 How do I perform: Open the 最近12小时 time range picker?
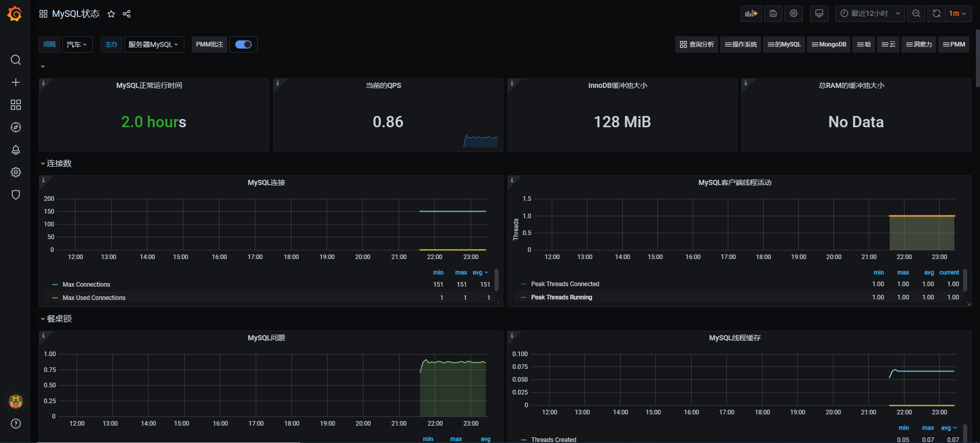(870, 14)
